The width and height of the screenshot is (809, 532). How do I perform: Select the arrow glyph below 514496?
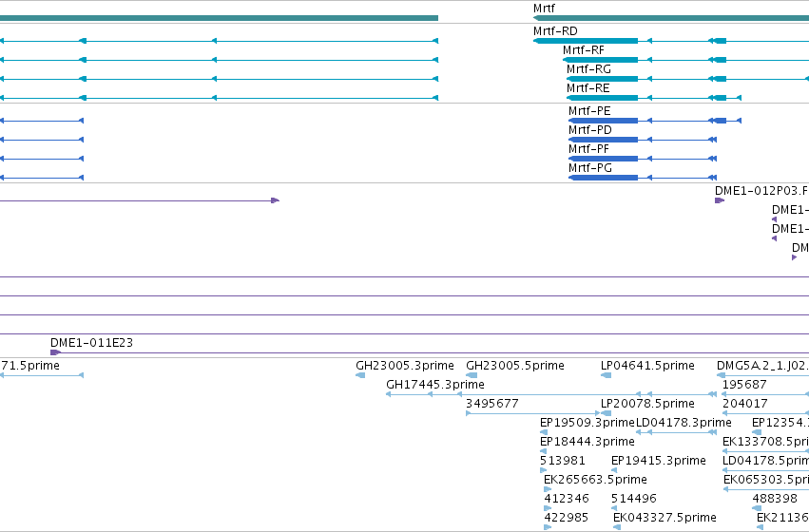(614, 508)
